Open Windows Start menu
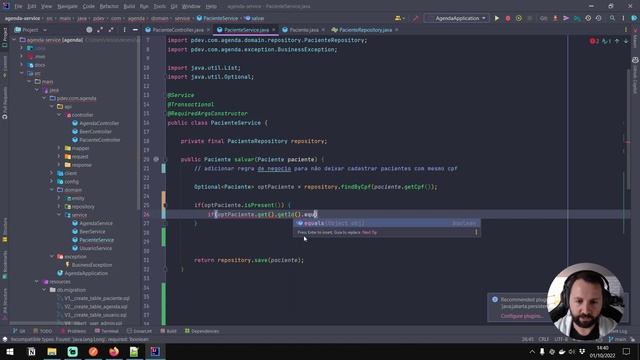 tap(10, 351)
